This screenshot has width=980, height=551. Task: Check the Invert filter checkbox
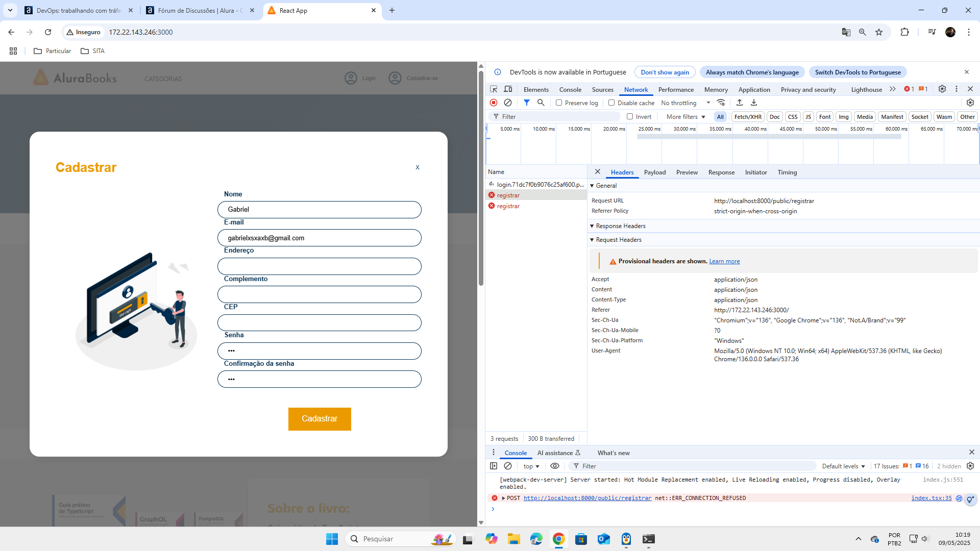630,116
